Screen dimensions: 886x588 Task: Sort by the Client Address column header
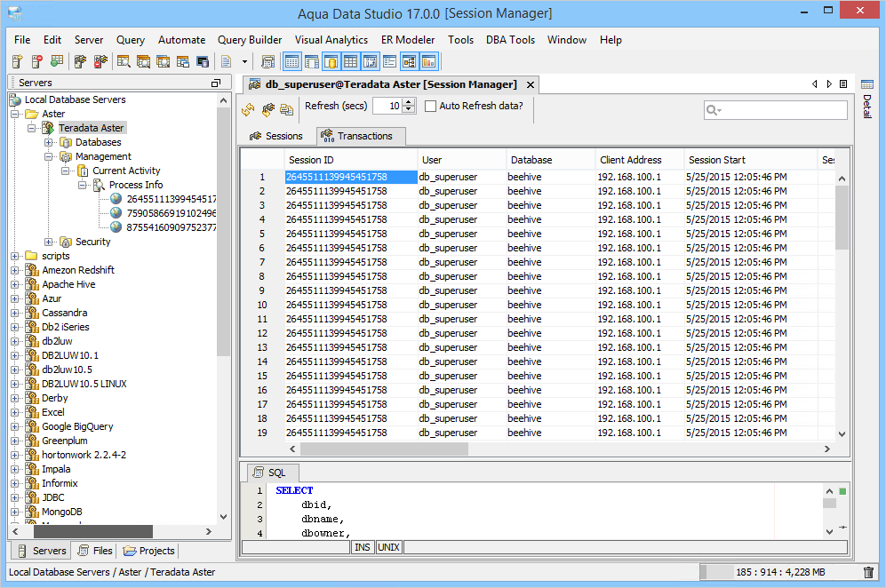click(640, 160)
